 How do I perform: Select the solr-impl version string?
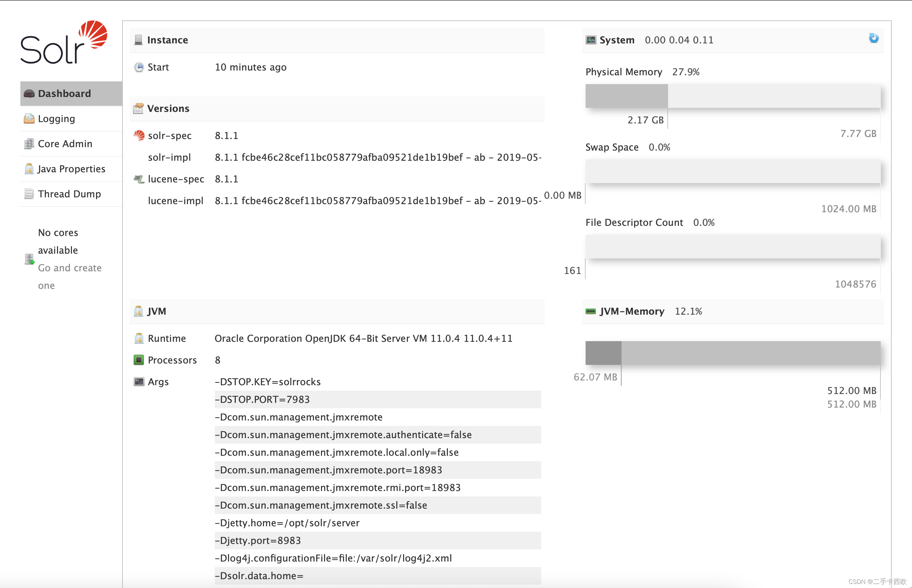(x=378, y=157)
